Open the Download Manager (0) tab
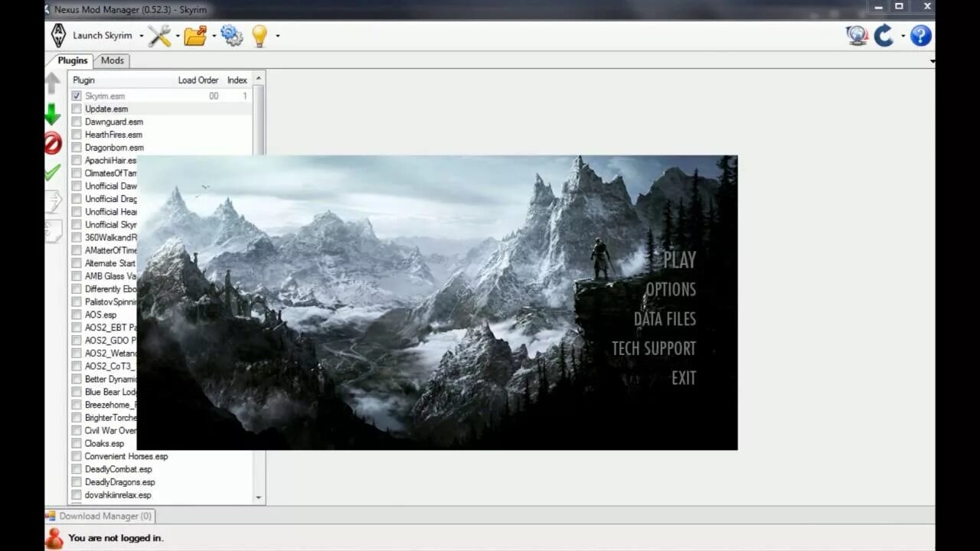This screenshot has height=551, width=980. click(x=100, y=517)
